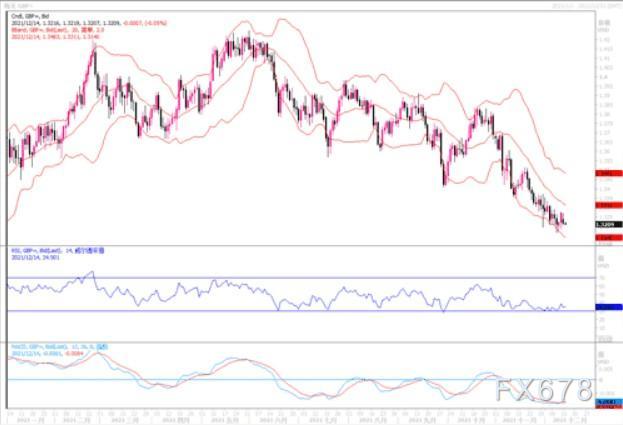The height and width of the screenshot is (425, 623).
Task: Click the divider between price and RSI panels
Action: point(301,245)
